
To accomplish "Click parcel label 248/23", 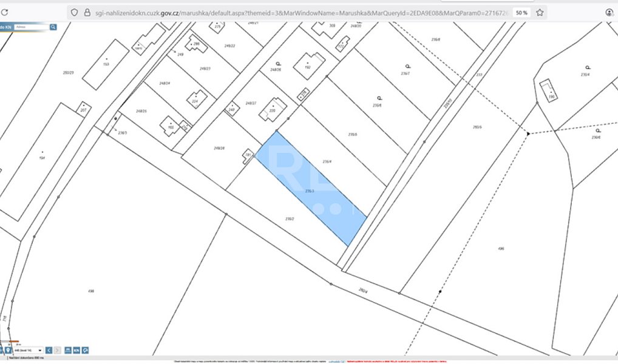I will 205,69.
